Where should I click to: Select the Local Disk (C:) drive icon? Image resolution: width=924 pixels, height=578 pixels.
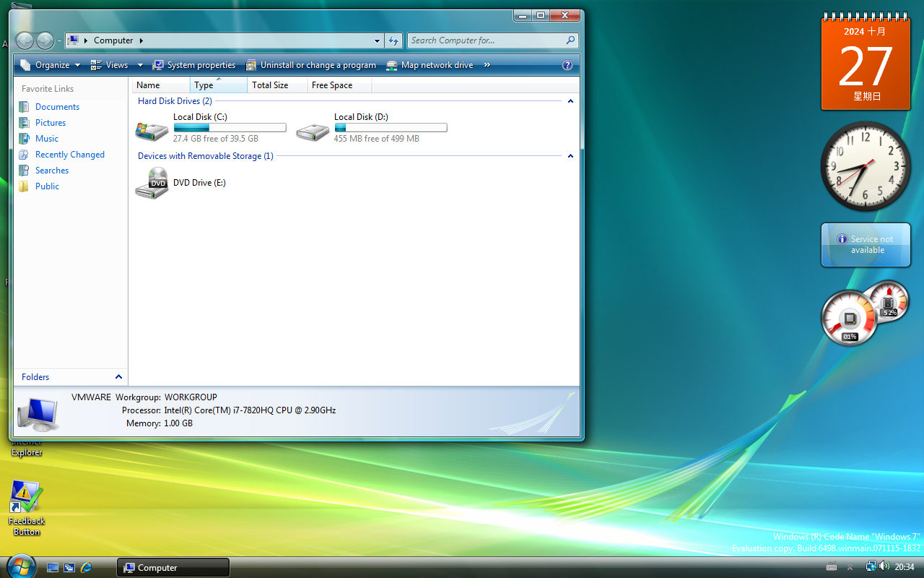coord(152,131)
